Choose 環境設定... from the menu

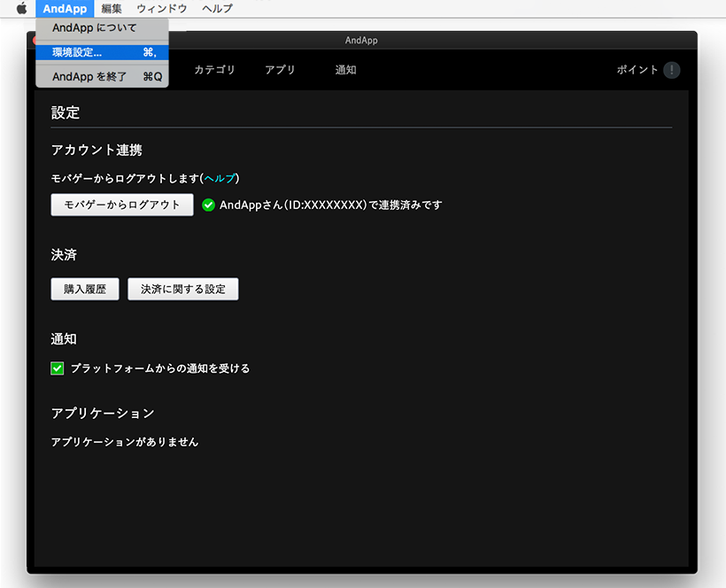[103, 52]
